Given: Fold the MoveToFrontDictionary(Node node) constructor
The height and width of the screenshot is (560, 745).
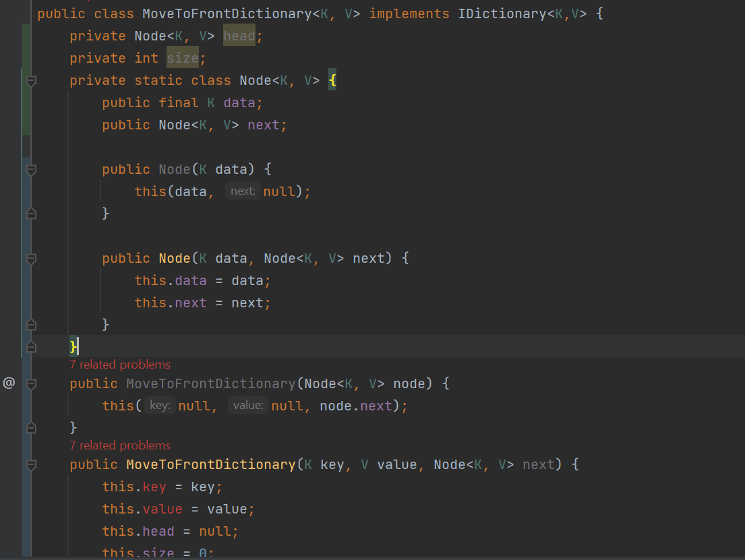Looking at the screenshot, I should point(30,384).
